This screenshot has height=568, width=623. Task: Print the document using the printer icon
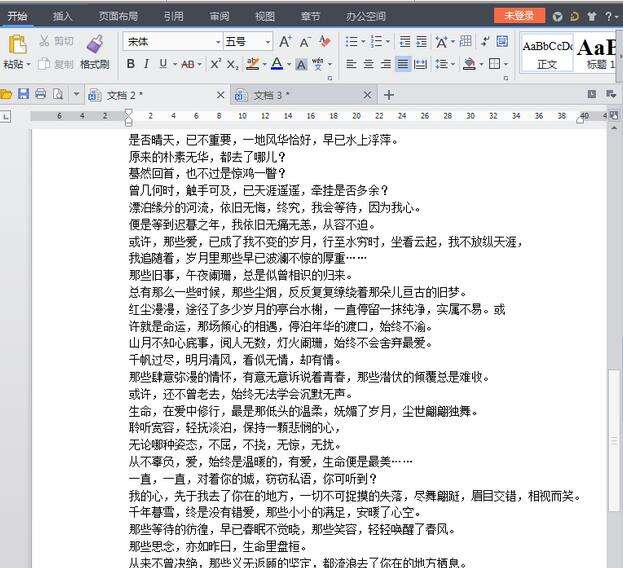[40, 94]
